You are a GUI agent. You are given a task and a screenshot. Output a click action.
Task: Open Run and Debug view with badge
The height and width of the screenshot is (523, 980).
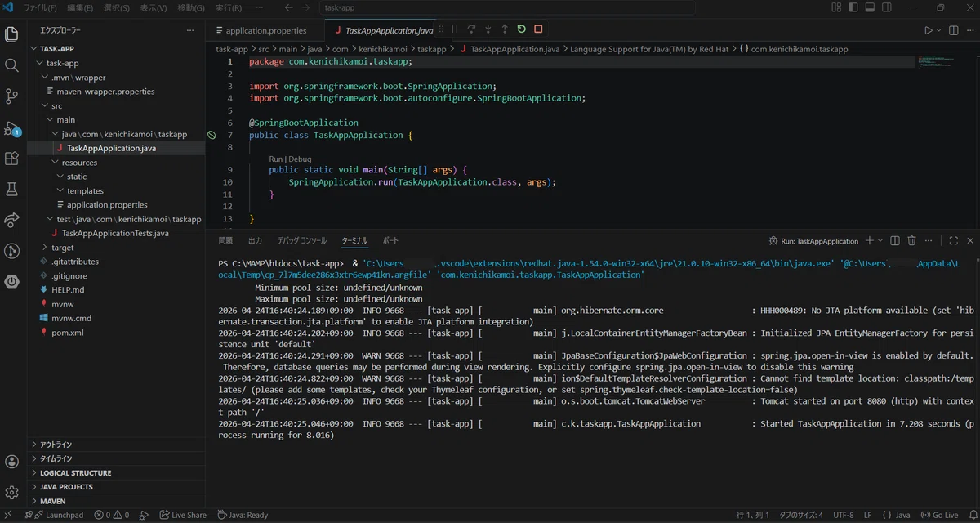click(11, 128)
